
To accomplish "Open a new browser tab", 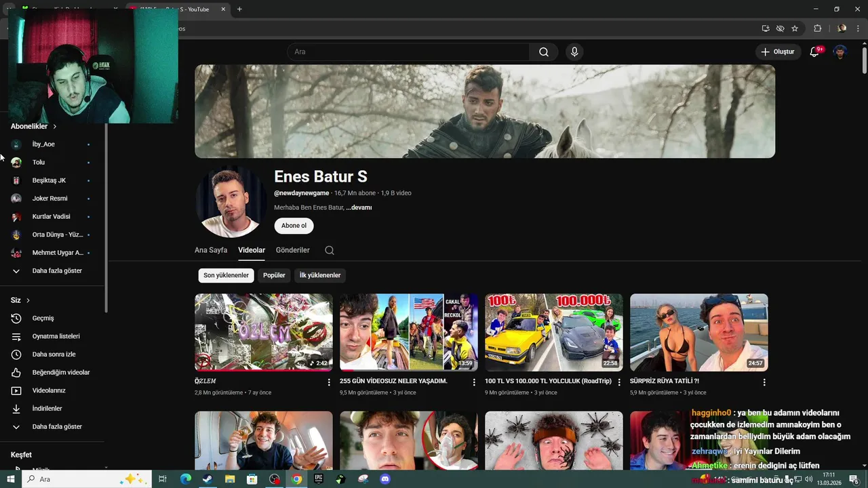I will [x=239, y=9].
